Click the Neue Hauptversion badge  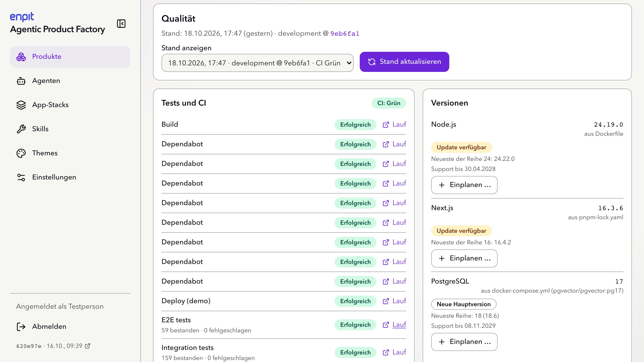[x=464, y=304]
